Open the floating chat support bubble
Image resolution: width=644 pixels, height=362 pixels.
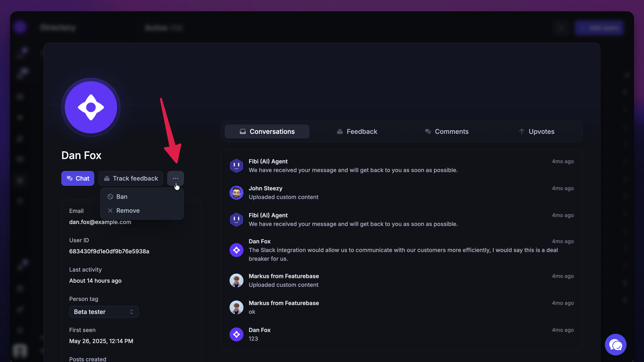pyautogui.click(x=615, y=345)
